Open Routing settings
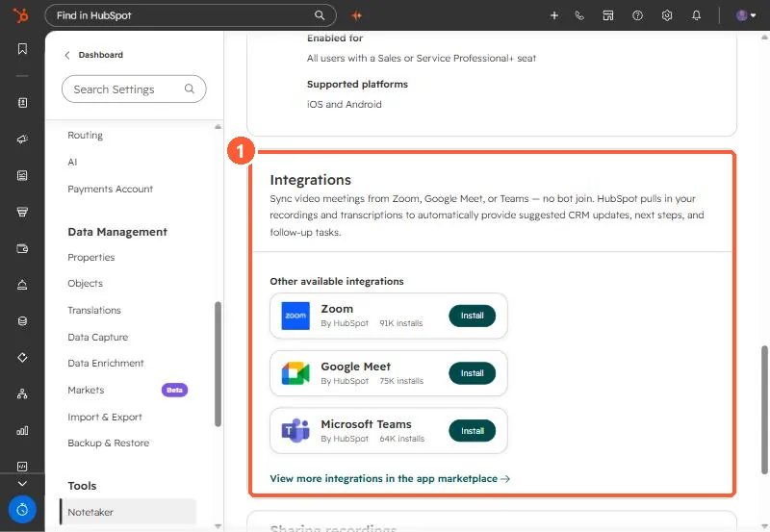The width and height of the screenshot is (770, 532). click(x=85, y=136)
